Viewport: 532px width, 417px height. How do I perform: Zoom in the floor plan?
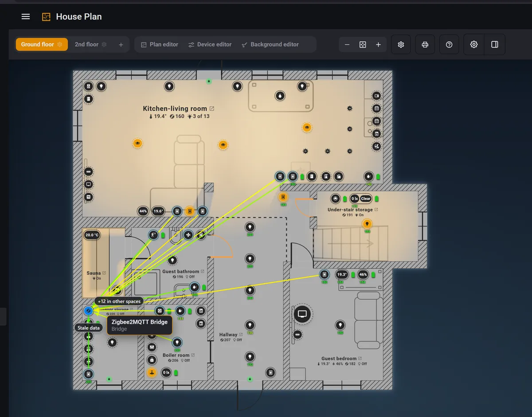click(x=378, y=45)
